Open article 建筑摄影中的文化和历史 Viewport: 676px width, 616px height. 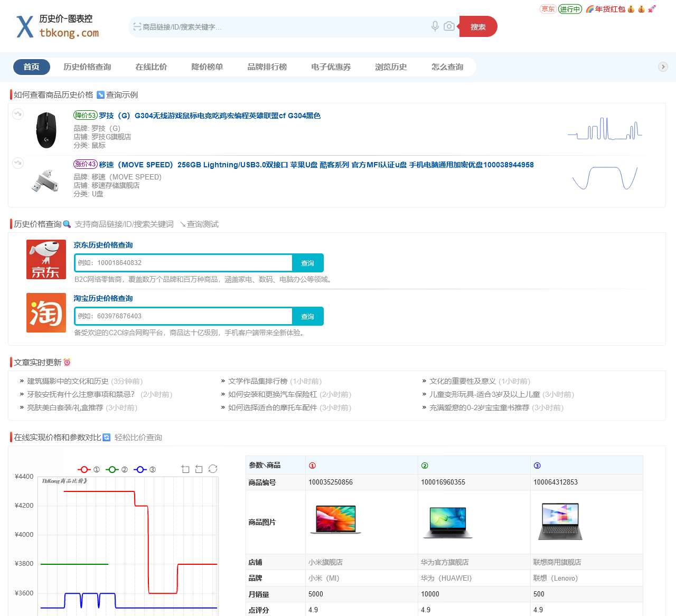[x=68, y=381]
